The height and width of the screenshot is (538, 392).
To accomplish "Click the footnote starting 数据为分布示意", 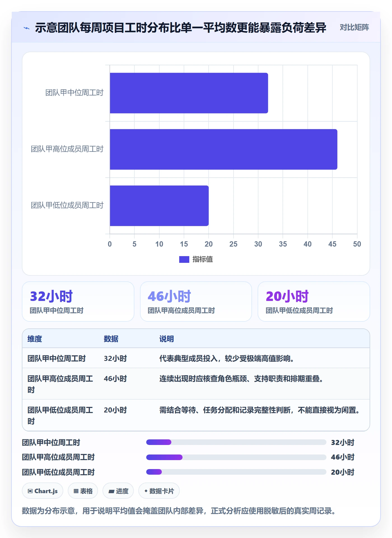I will pyautogui.click(x=179, y=511).
